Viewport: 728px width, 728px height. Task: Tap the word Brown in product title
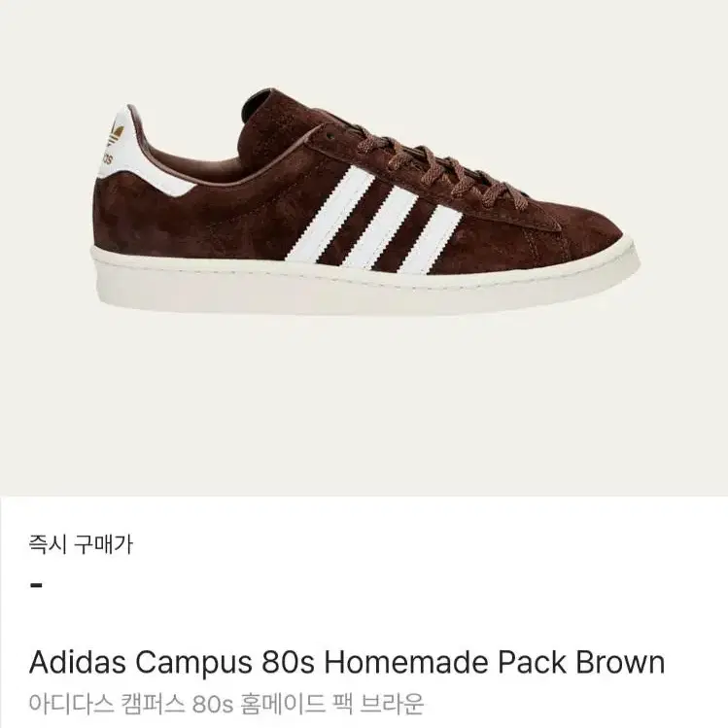pyautogui.click(x=620, y=662)
